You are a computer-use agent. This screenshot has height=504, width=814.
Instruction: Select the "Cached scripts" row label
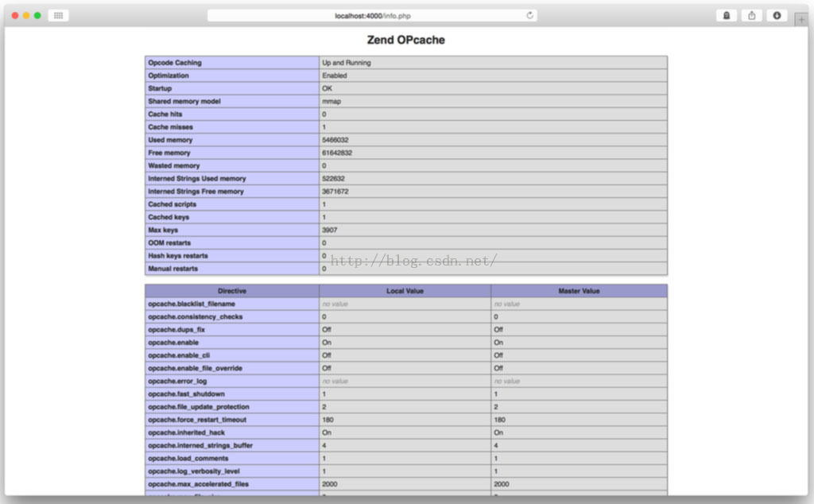click(172, 204)
